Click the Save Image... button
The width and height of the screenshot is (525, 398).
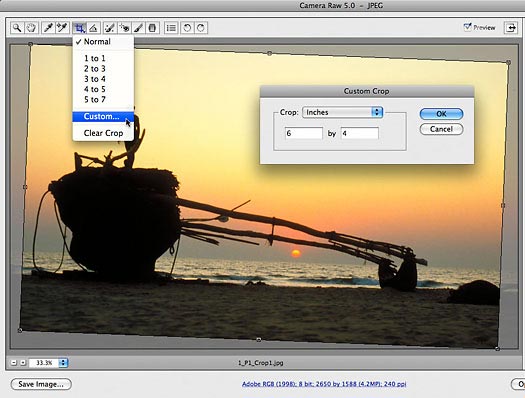[x=41, y=384]
